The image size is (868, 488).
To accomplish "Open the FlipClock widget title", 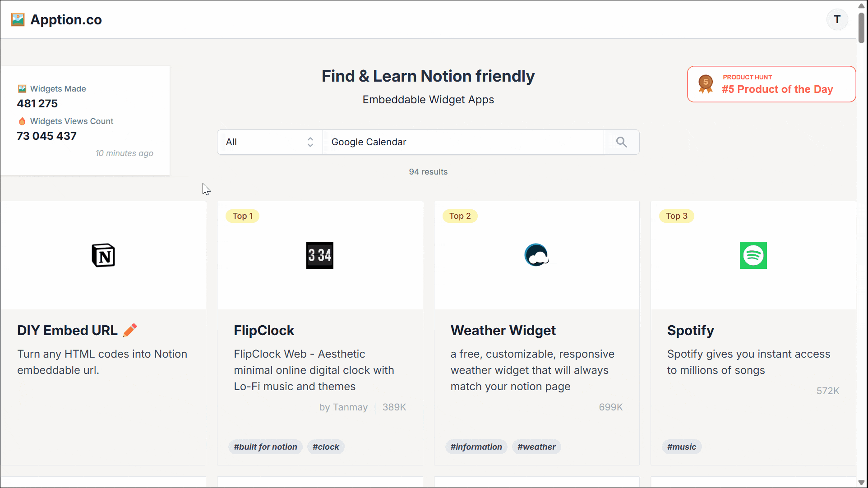I will 264,331.
